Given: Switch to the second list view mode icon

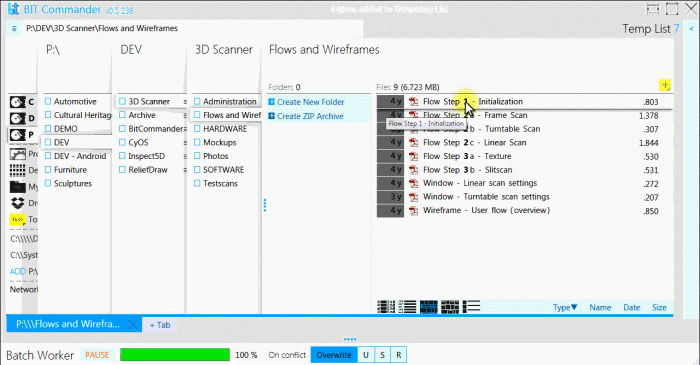Looking at the screenshot, I should tap(407, 307).
